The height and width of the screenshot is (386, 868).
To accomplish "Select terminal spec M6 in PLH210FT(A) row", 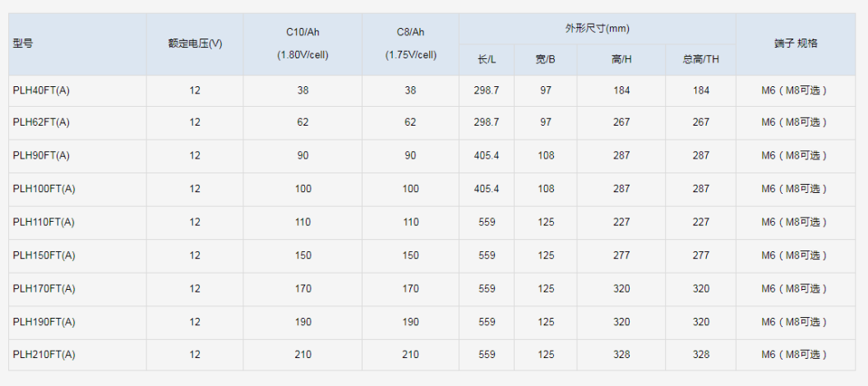I will click(x=795, y=355).
